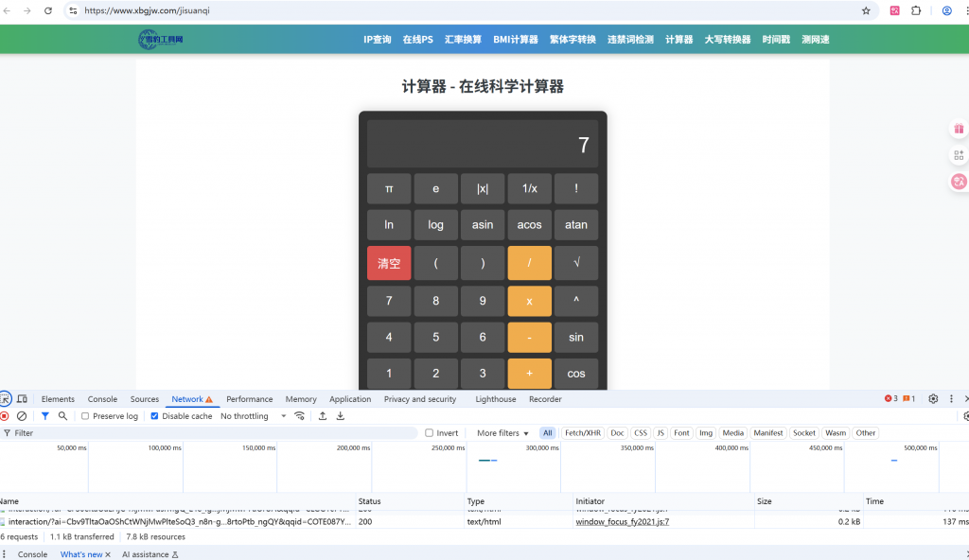Uncheck the Disable cache checkbox

point(155,416)
